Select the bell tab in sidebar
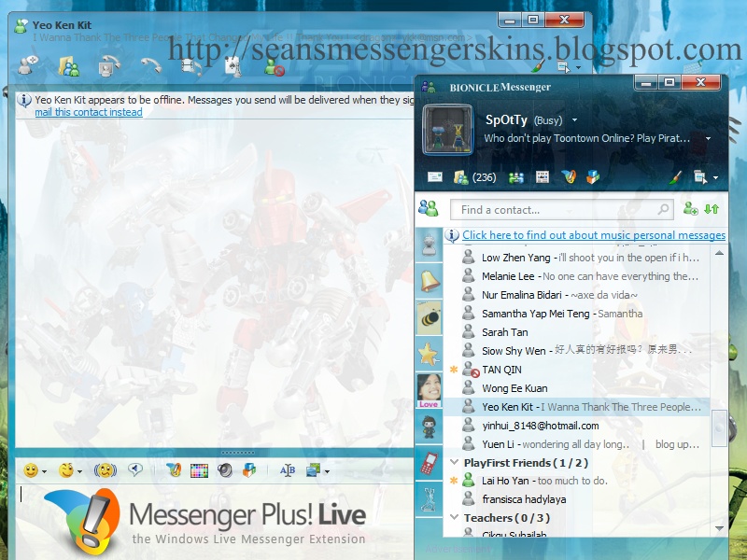This screenshot has width=747, height=560. click(430, 282)
